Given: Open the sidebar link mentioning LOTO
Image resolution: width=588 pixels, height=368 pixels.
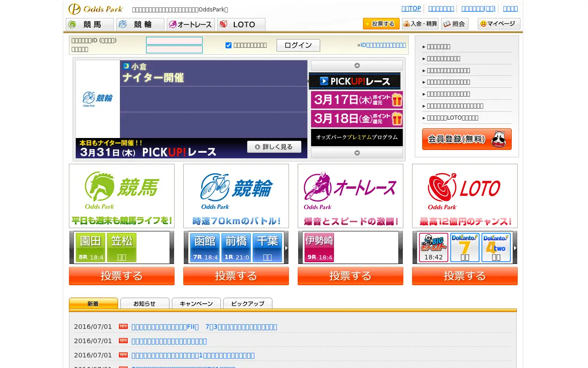Looking at the screenshot, I should (x=452, y=118).
